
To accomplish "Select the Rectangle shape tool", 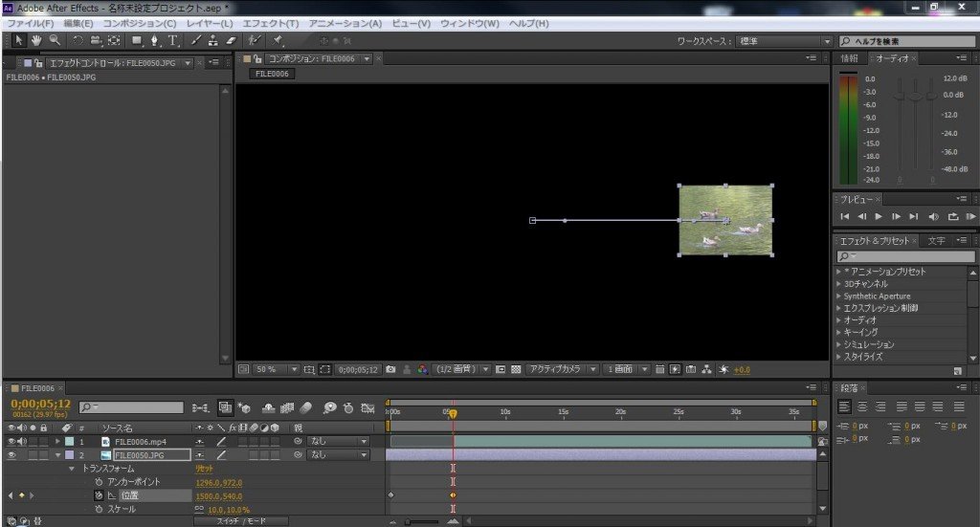I will pyautogui.click(x=136, y=40).
